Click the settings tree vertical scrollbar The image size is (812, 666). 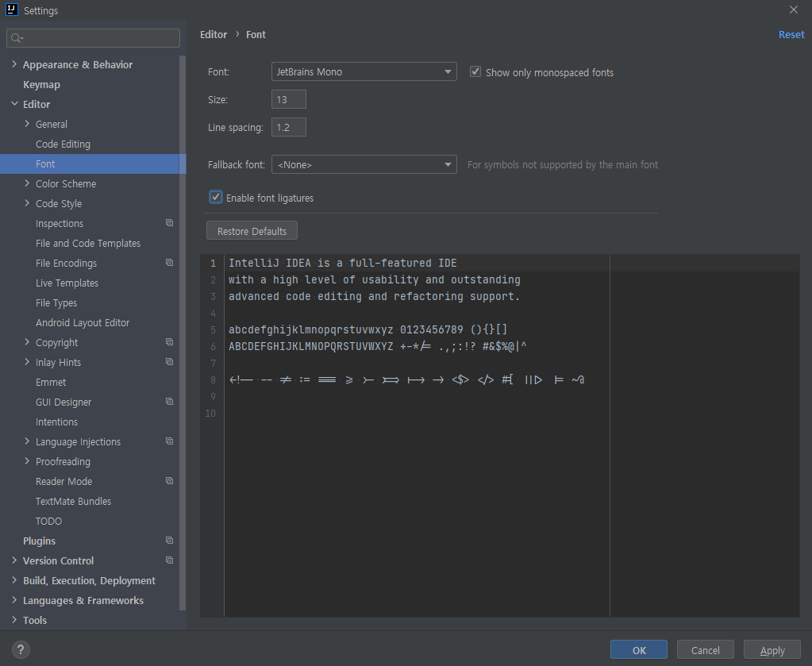[x=183, y=332]
